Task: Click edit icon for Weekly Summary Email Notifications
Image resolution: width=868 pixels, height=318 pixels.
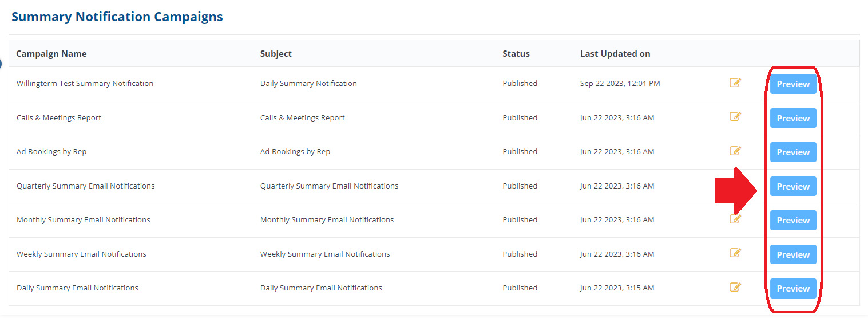Action: (x=735, y=253)
